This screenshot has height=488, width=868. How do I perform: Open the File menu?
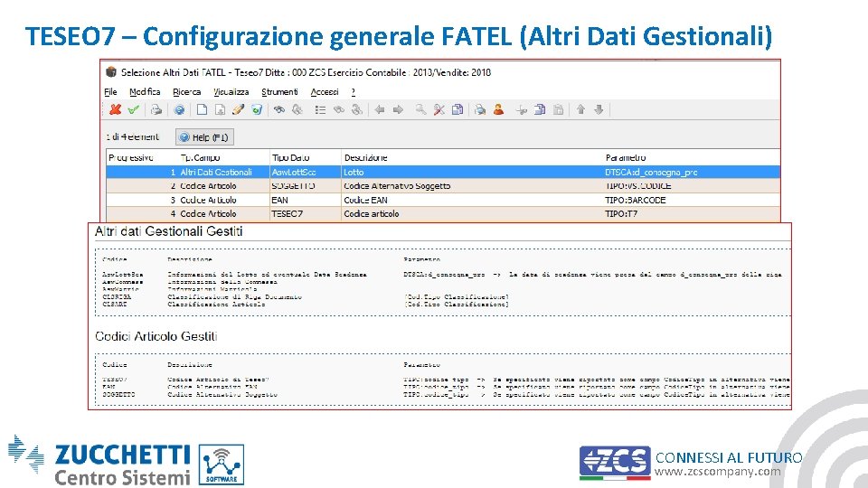click(x=110, y=92)
